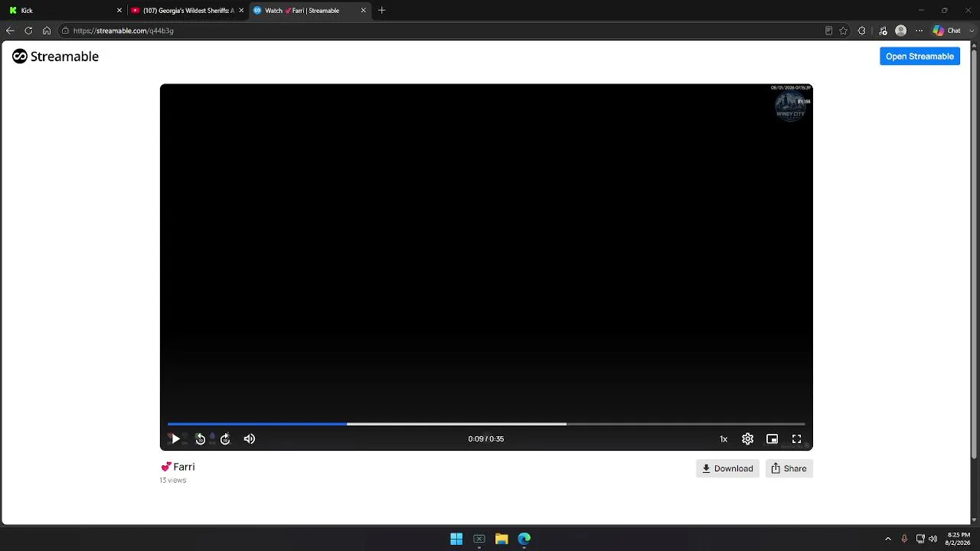Open the Xbox Game Bar taskbar app

click(479, 539)
